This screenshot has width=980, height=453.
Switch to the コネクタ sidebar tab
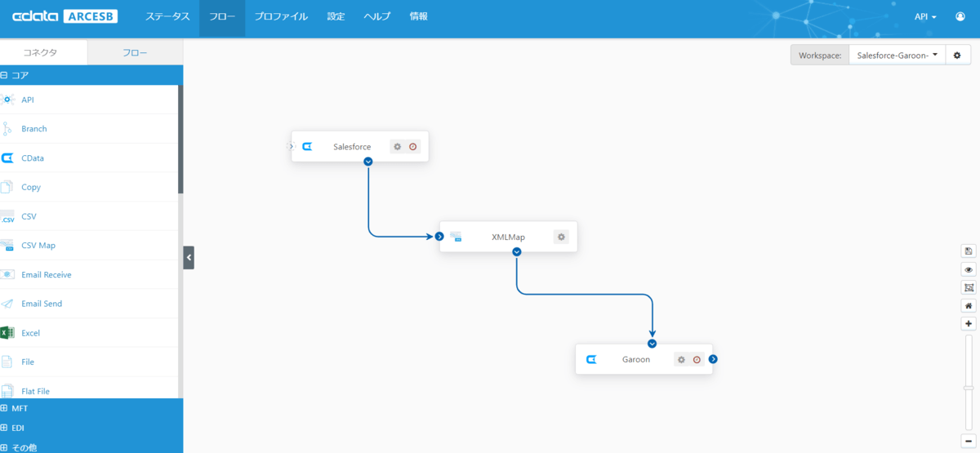pos(43,52)
